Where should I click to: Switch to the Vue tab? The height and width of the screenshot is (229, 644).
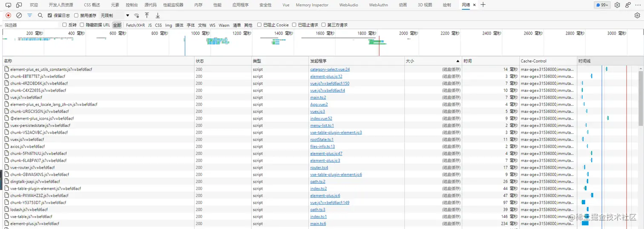point(286,5)
